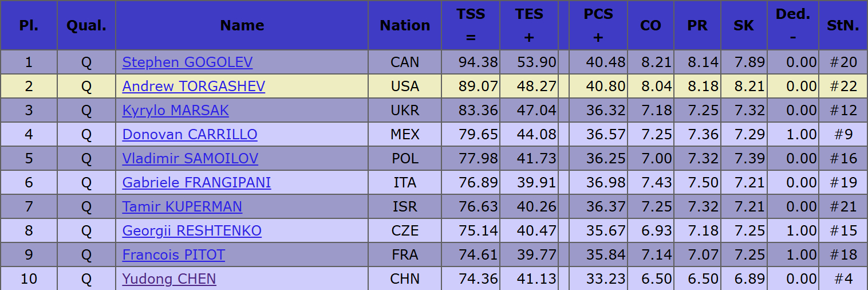The width and height of the screenshot is (868, 290).
Task: Select the 94.38 total score cell
Action: [471, 62]
